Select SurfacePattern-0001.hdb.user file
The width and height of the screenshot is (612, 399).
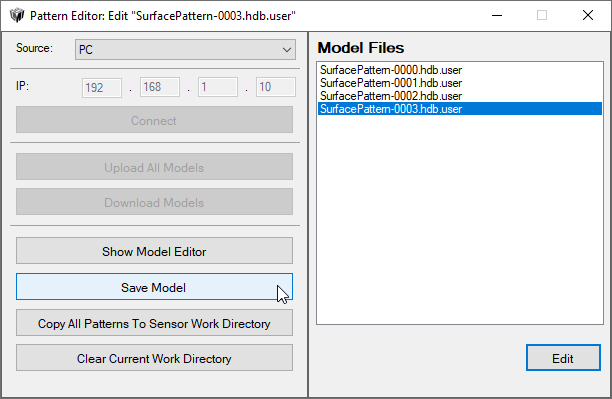click(x=391, y=83)
